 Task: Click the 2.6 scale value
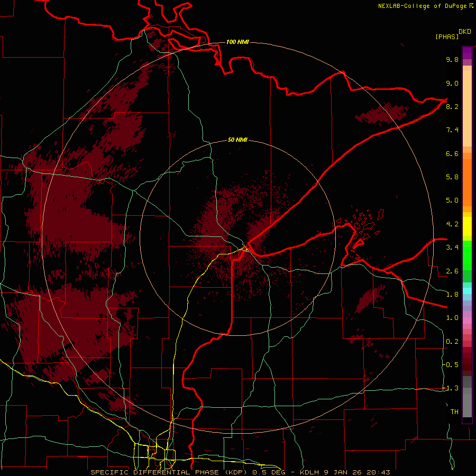coord(452,271)
